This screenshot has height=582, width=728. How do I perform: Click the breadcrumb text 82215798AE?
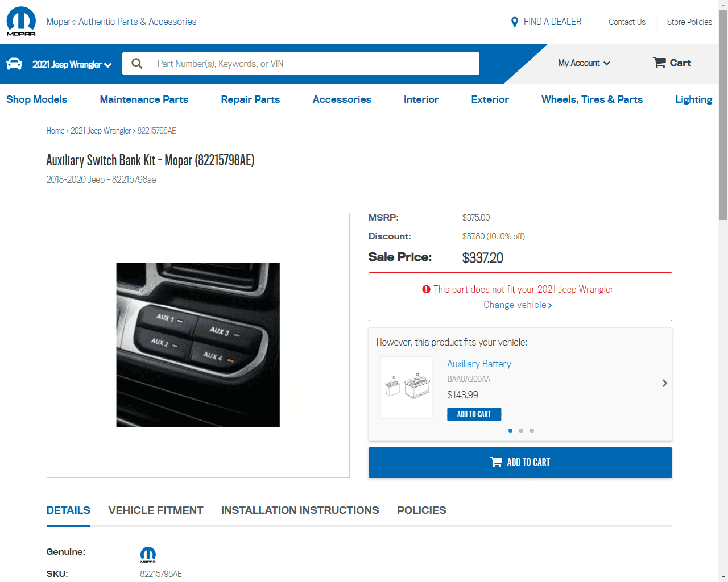click(156, 131)
